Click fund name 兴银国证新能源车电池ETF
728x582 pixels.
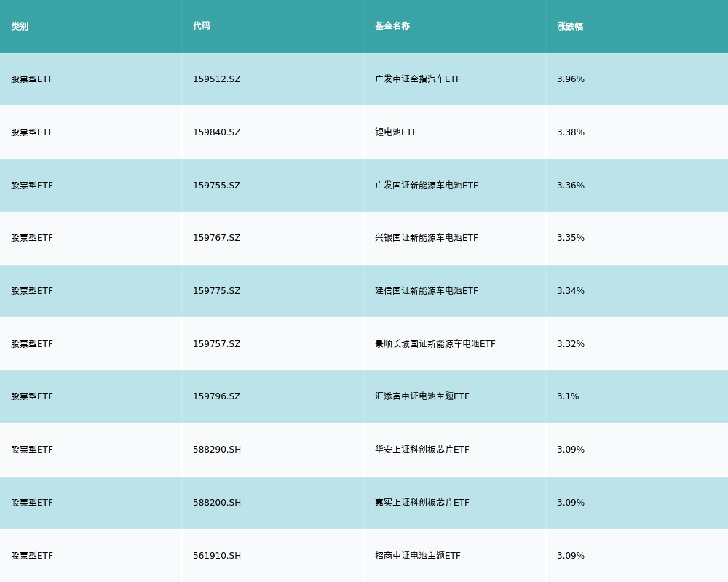427,238
